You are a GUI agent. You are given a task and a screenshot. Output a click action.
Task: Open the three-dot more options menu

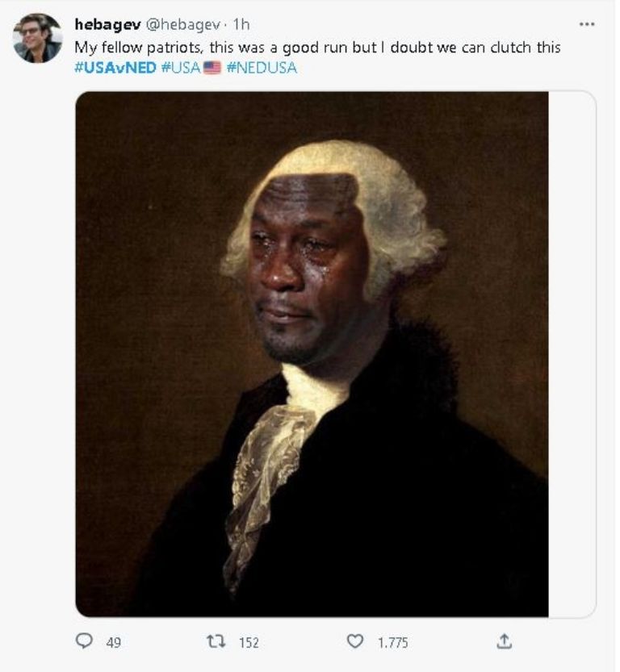point(587,25)
